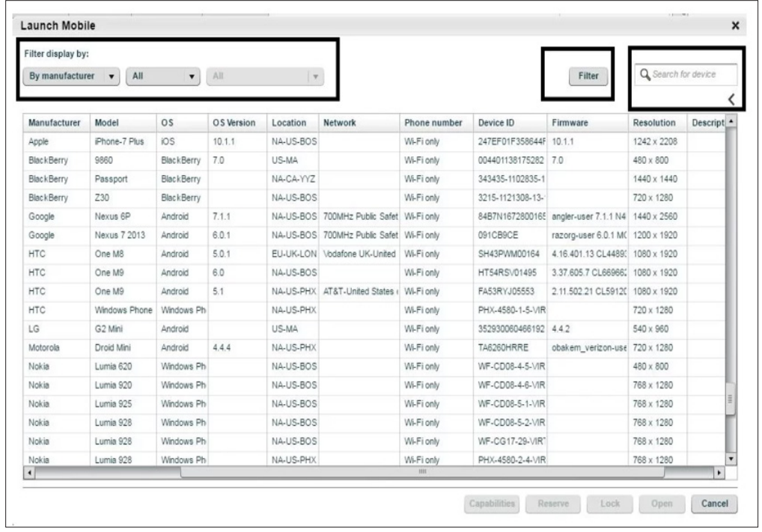Screen dimensions: 762x532
Task: Select the BlackBerry 9860 model cell
Action: click(123, 160)
